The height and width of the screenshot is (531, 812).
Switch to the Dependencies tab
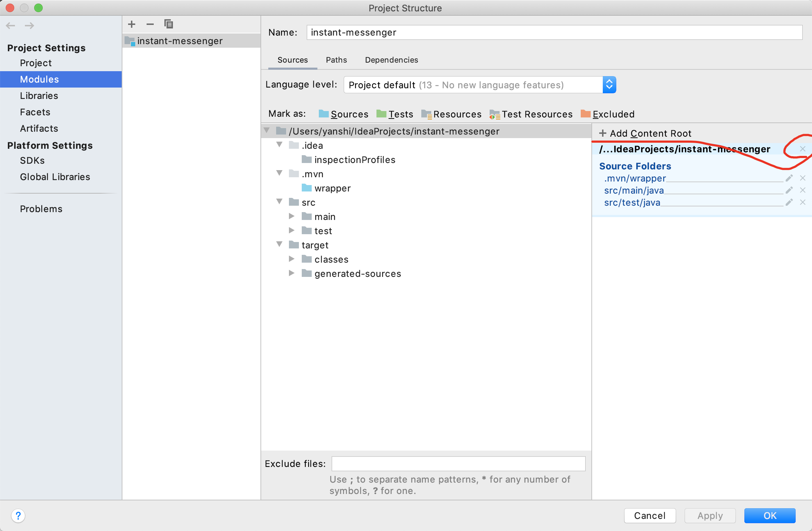(x=391, y=60)
